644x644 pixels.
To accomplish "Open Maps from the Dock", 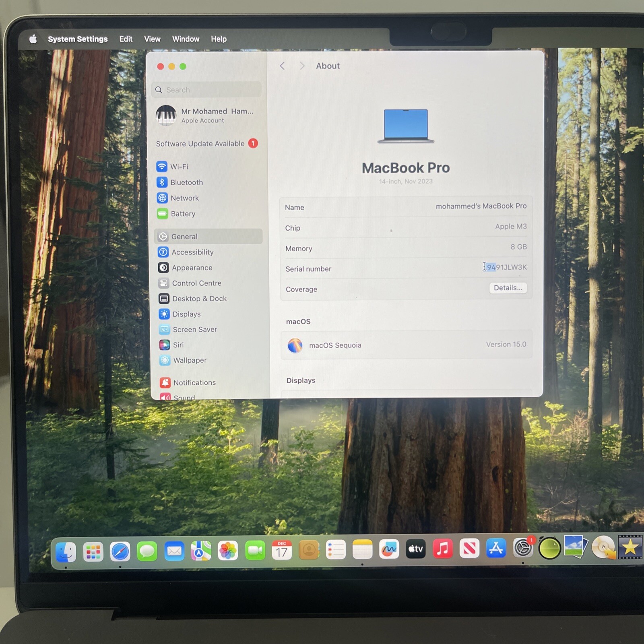I will click(x=201, y=551).
